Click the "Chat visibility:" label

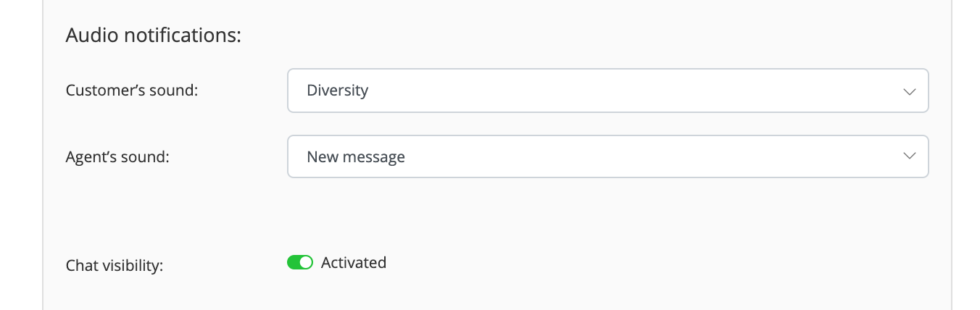(x=114, y=266)
